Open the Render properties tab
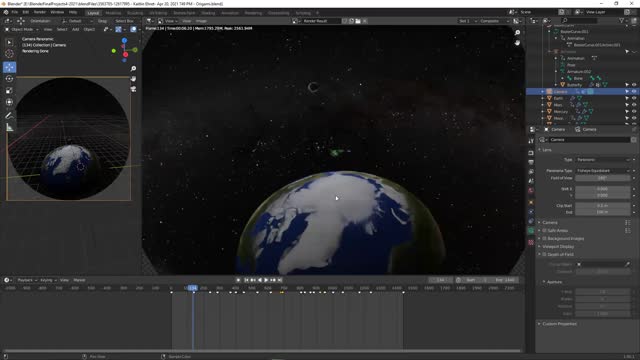The height and width of the screenshot is (360, 640). pyautogui.click(x=531, y=153)
